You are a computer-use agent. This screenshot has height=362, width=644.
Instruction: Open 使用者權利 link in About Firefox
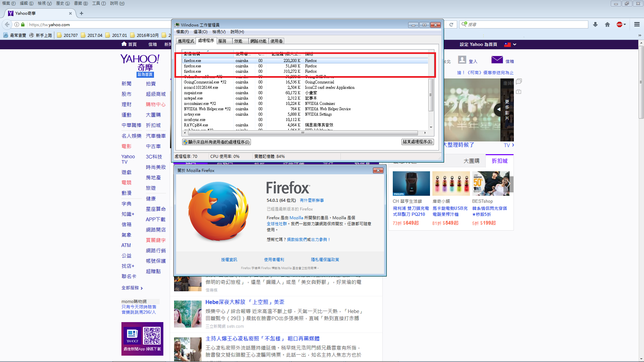tap(274, 260)
